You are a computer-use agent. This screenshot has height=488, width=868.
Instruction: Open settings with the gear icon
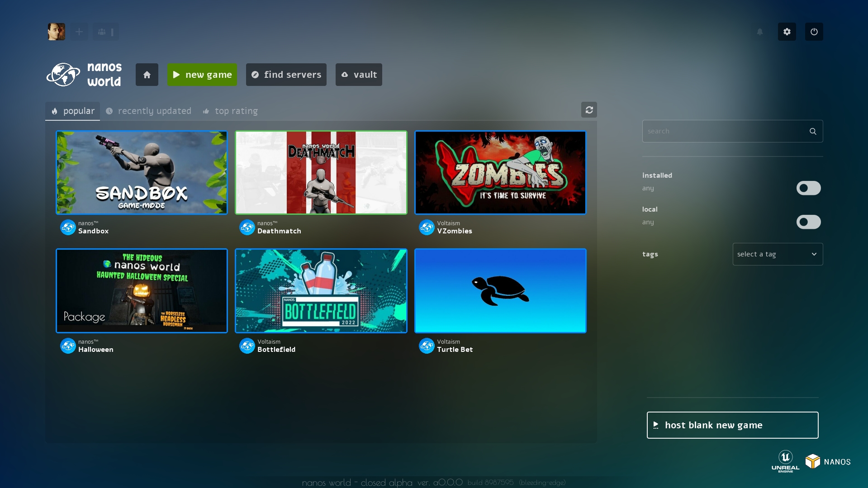pyautogui.click(x=787, y=32)
